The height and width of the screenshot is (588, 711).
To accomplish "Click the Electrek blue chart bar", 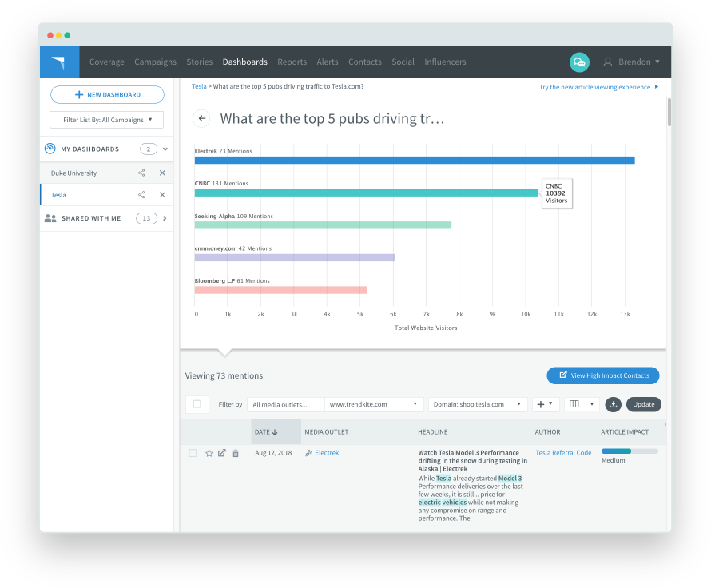I will [415, 160].
